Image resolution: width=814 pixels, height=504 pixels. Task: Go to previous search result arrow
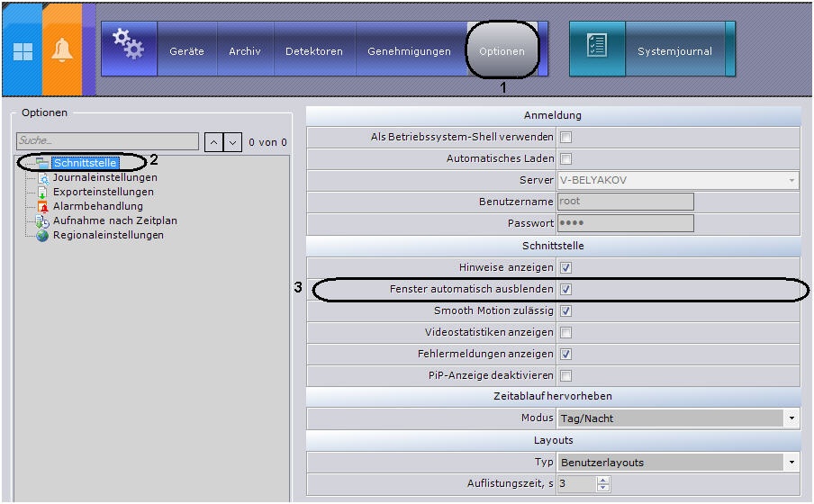214,142
